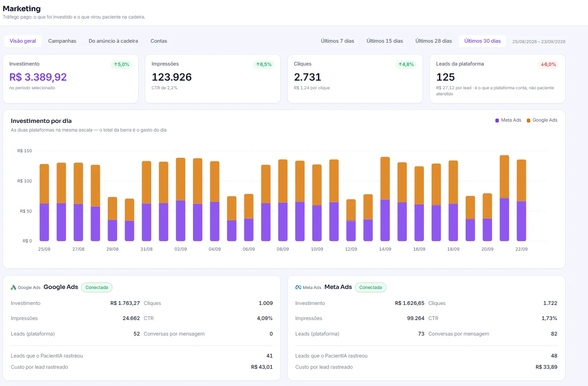Click the ↓6,0% Leads change badge
Viewport: 588px width, 386px height.
[548, 64]
